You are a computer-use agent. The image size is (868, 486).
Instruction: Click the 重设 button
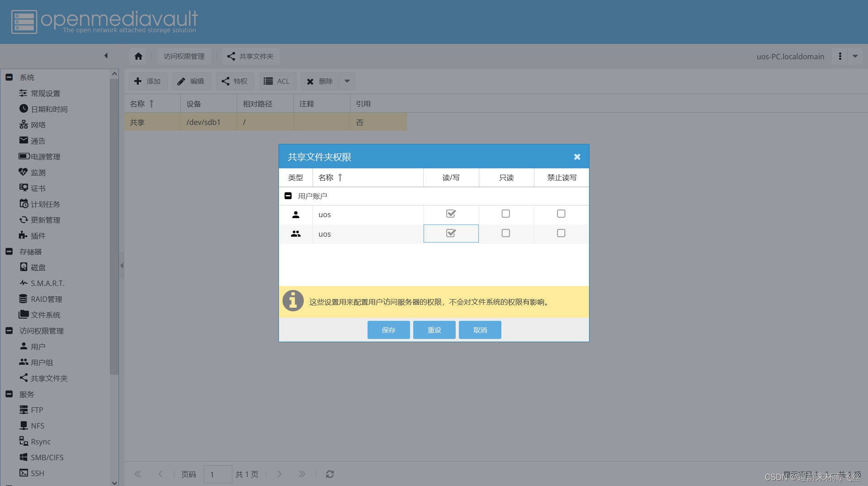(x=434, y=330)
